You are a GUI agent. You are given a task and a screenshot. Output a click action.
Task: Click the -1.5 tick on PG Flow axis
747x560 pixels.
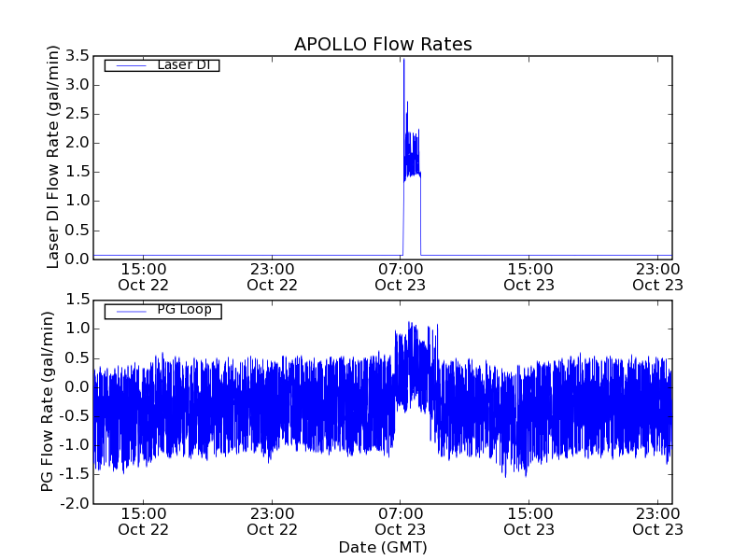[x=74, y=474]
